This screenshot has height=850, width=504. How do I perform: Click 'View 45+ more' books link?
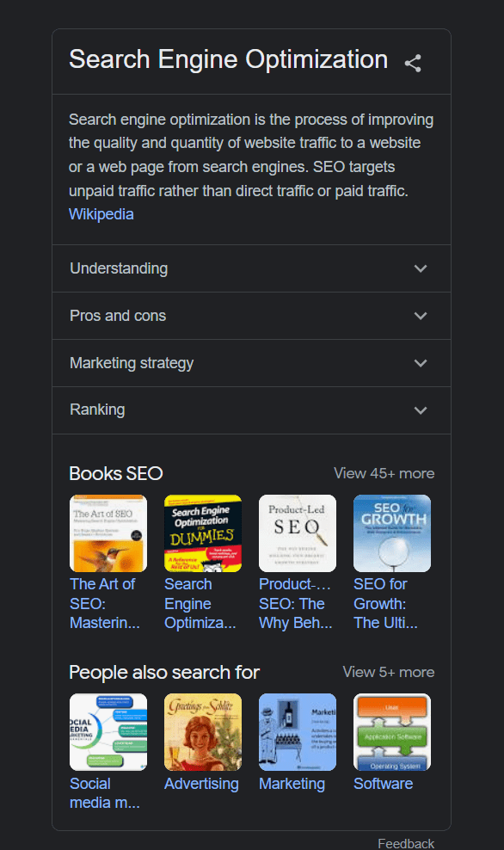tap(384, 473)
